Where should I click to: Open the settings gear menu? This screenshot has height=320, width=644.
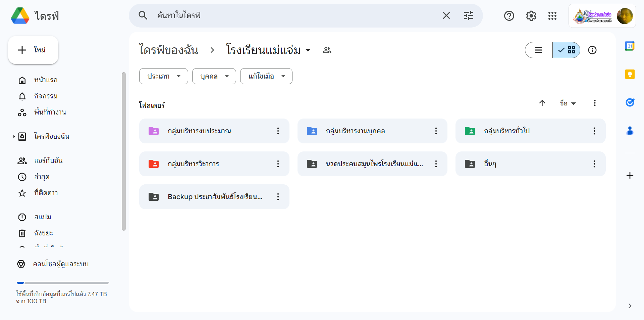tap(531, 16)
